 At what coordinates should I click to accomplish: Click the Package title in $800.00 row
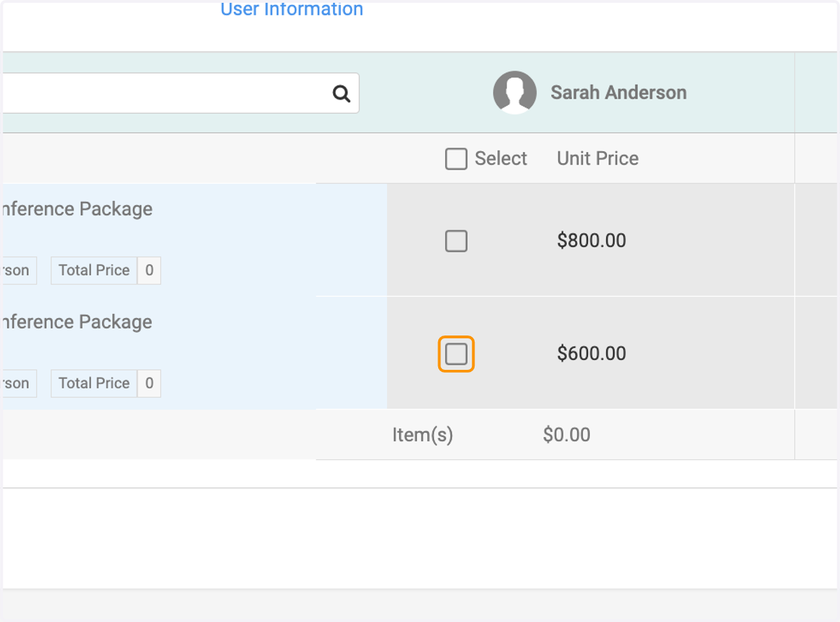[76, 209]
